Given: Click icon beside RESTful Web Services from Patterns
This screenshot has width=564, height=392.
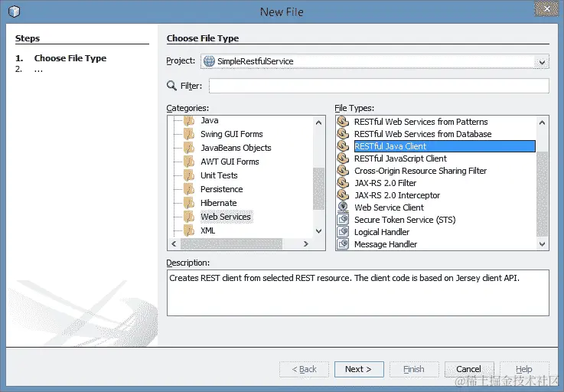Looking at the screenshot, I should [x=343, y=122].
